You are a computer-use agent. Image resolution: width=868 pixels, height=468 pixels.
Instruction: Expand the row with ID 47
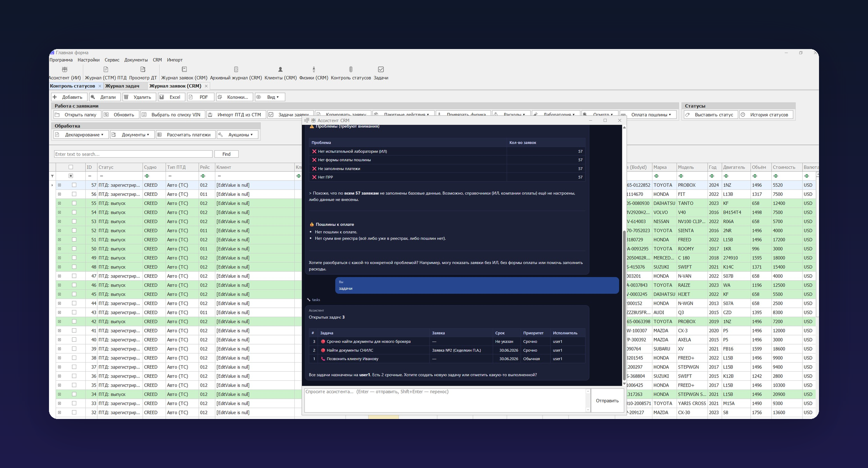pos(59,276)
